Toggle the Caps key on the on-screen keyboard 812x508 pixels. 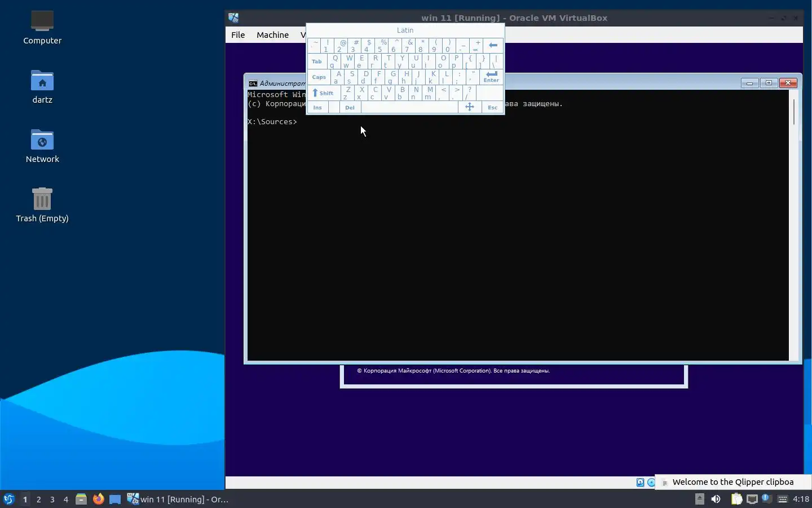click(319, 77)
